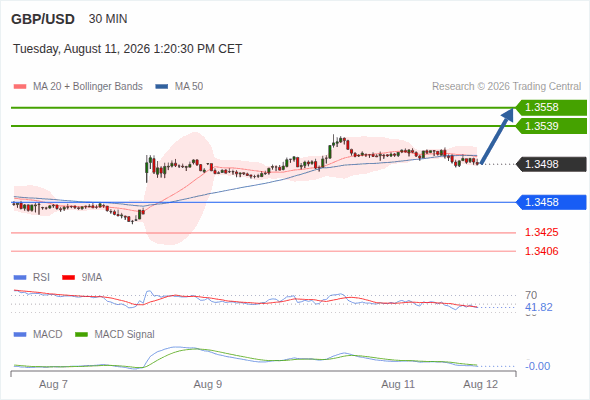
Task: Click the MACD -0.00 value label
Action: [x=537, y=366]
